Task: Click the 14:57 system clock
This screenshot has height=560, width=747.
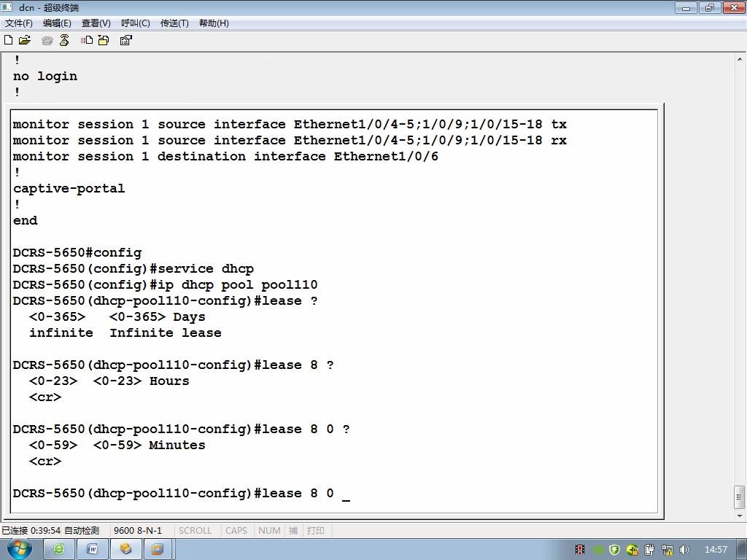Action: [716, 550]
